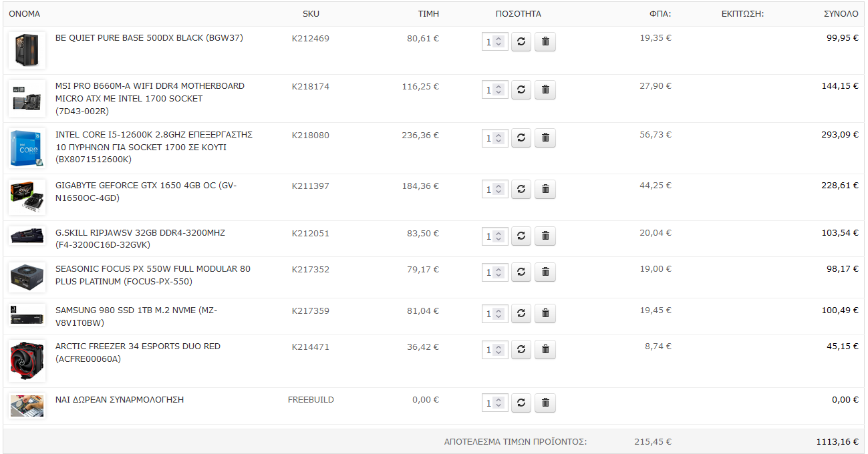This screenshot has width=868, height=454.
Task: Click free assembly service thumbnail
Action: tap(27, 405)
